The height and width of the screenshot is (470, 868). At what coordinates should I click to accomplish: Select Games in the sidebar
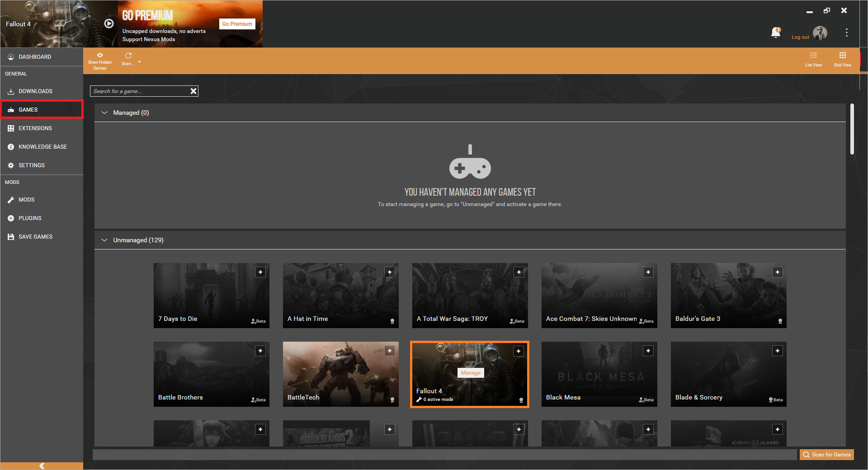click(x=42, y=110)
